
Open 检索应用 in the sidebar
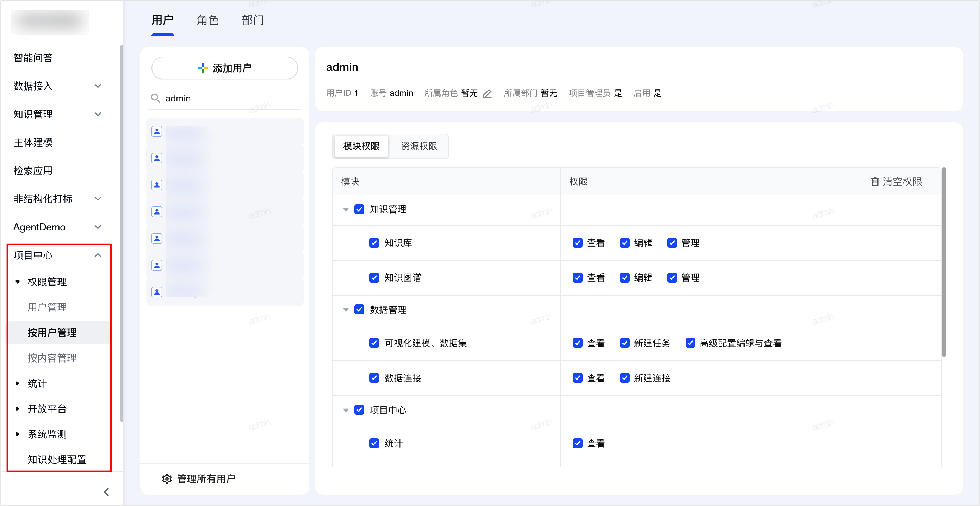(x=33, y=171)
